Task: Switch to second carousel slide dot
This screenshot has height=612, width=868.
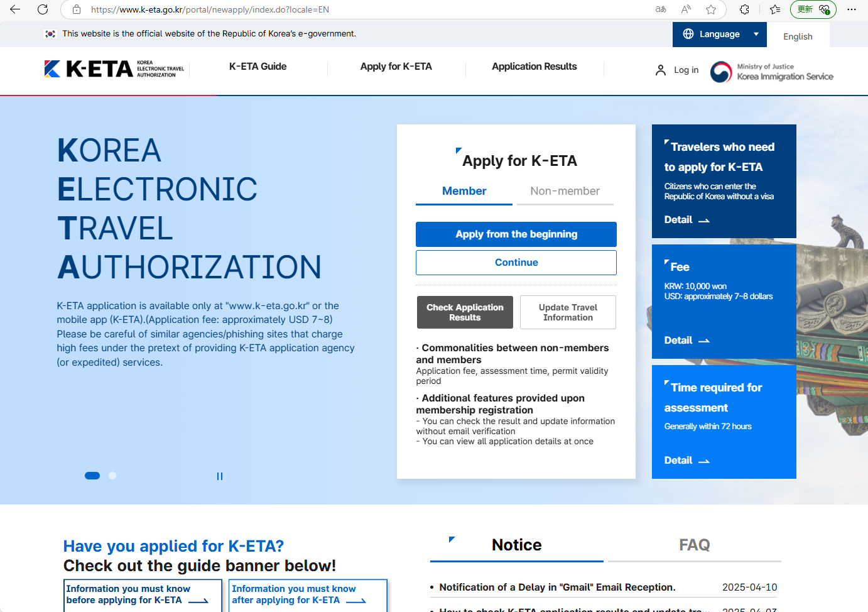Action: tap(112, 476)
